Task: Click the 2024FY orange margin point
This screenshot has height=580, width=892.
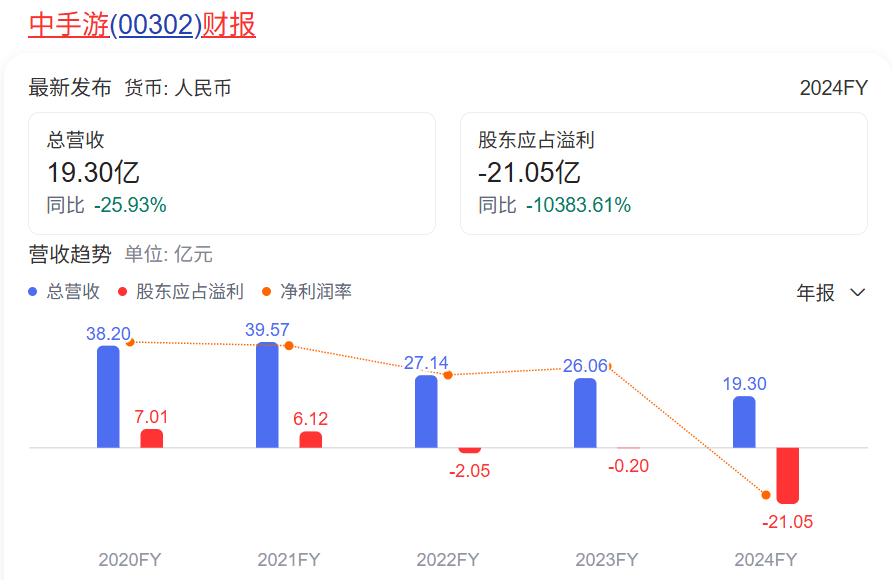Action: click(766, 495)
